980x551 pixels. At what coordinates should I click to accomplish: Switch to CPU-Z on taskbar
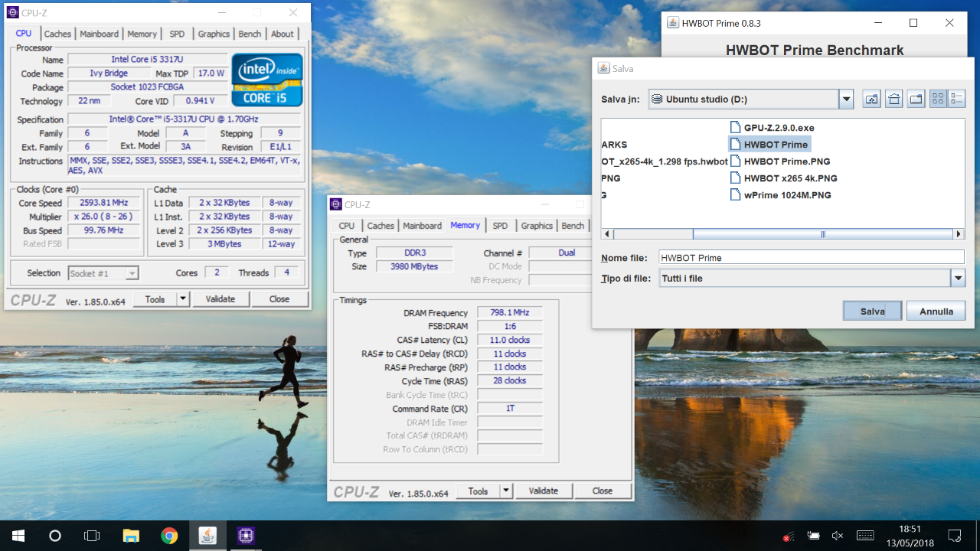[x=246, y=536]
